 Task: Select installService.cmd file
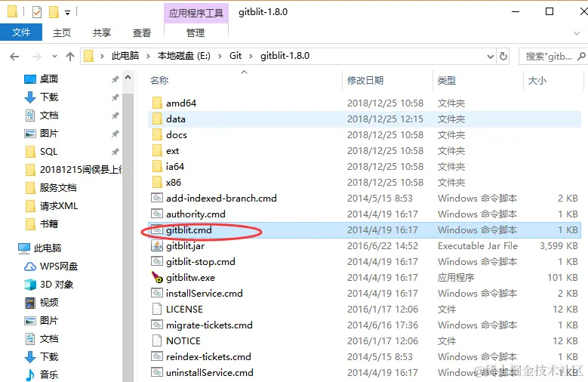205,293
